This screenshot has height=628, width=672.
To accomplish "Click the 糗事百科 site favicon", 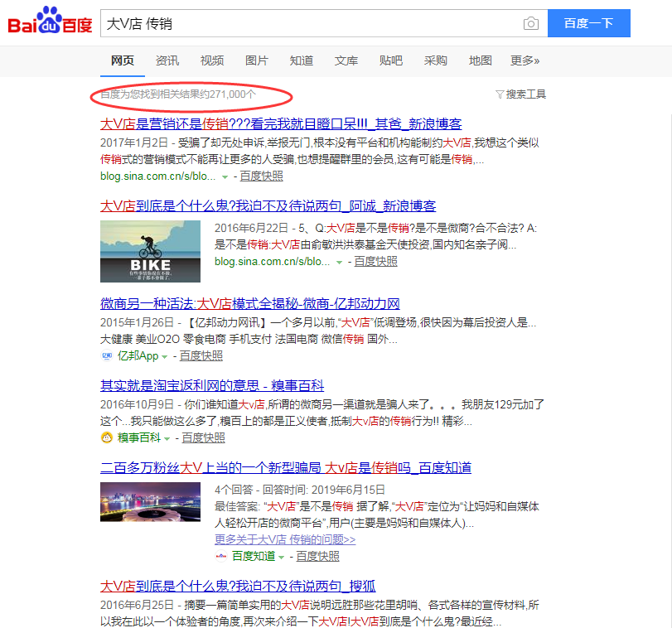I will (106, 437).
